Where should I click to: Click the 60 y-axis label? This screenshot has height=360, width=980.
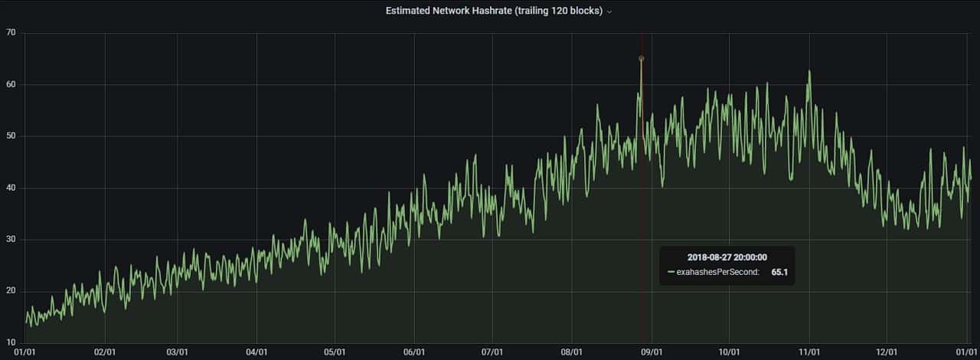9,85
